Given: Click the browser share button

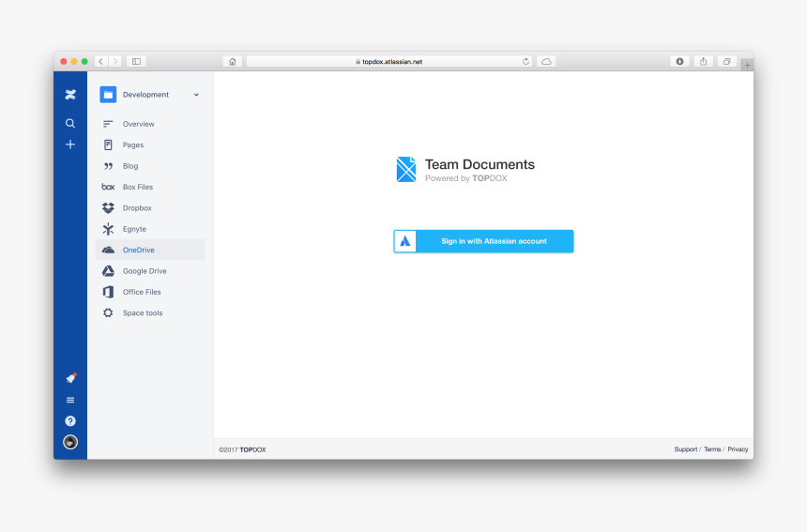Looking at the screenshot, I should pyautogui.click(x=704, y=61).
